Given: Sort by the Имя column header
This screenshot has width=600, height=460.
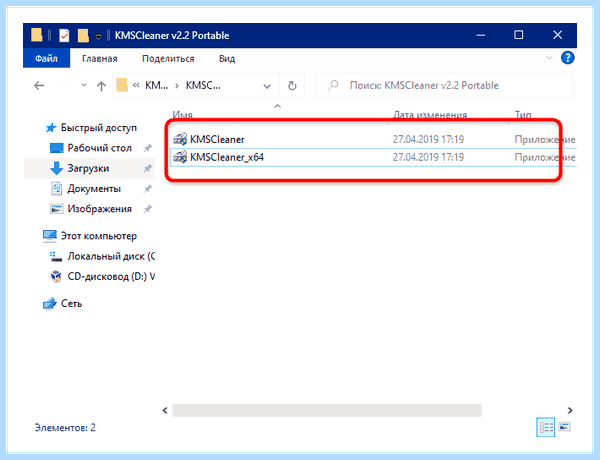Looking at the screenshot, I should [183, 114].
